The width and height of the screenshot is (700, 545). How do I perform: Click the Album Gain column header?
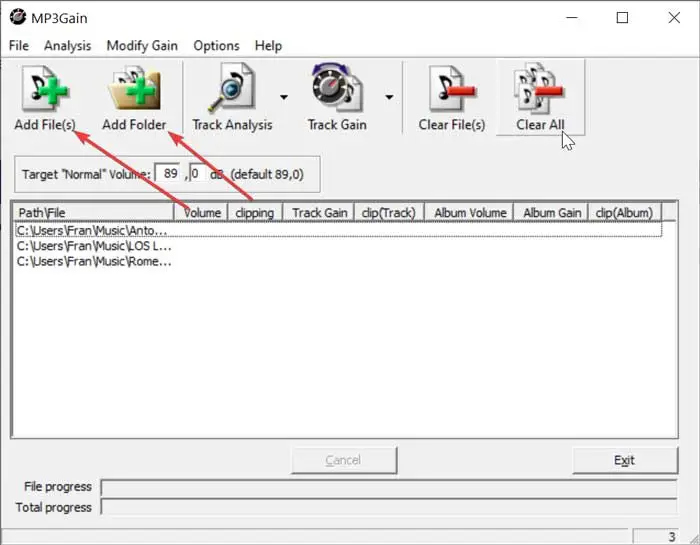(551, 212)
